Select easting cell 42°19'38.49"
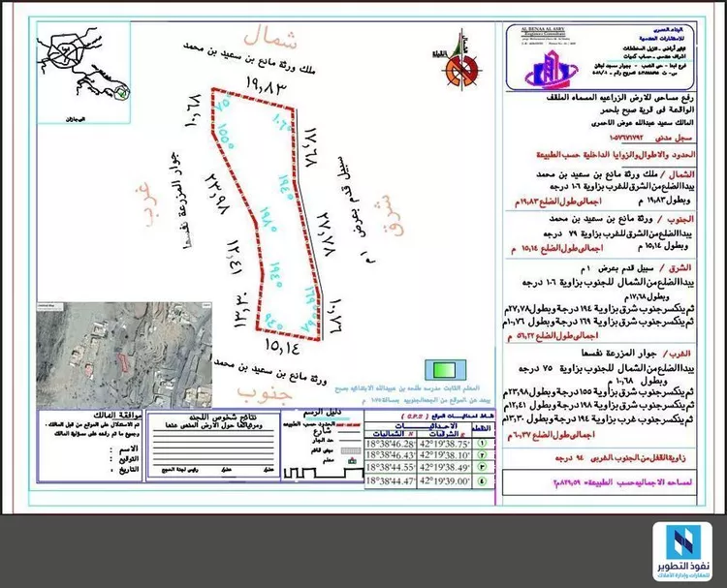727x588 pixels. tap(445, 467)
